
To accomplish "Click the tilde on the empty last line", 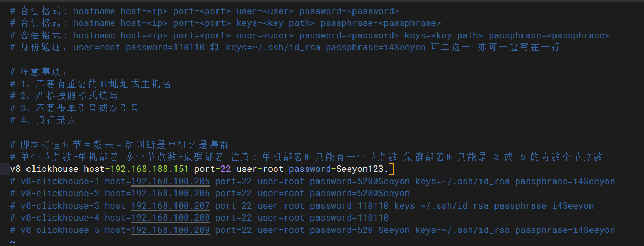I will point(12,242).
